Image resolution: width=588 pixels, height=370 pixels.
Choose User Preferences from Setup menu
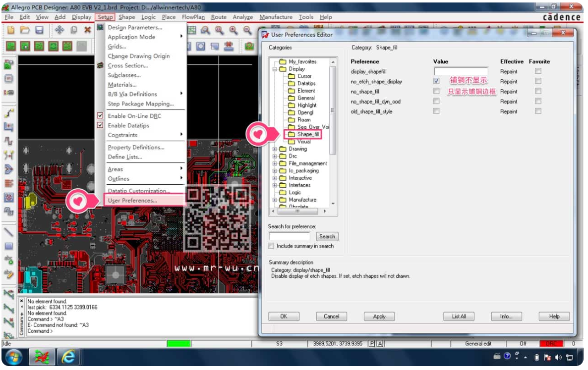pyautogui.click(x=132, y=201)
